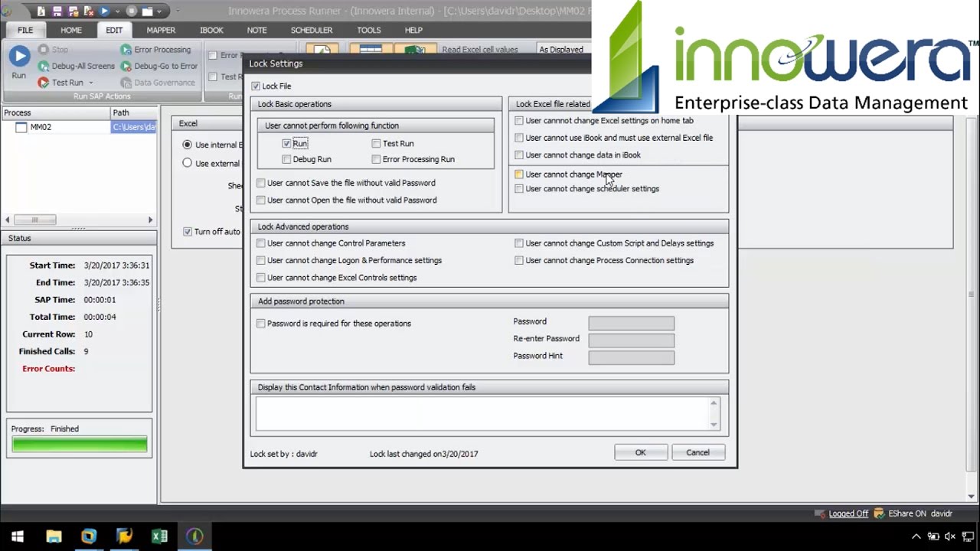Check 'cannot change Control Parameters' checkbox
This screenshot has height=551, width=980.
[261, 243]
